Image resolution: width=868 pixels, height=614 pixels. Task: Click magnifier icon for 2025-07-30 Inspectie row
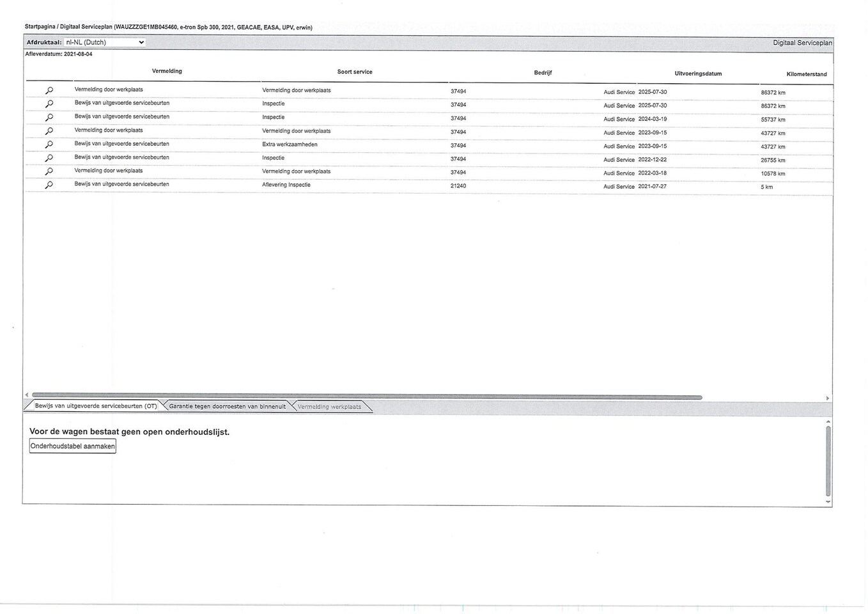(49, 104)
